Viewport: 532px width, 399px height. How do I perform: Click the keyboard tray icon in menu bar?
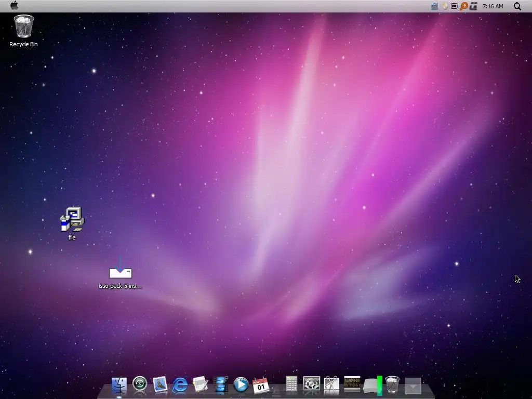coord(434,6)
